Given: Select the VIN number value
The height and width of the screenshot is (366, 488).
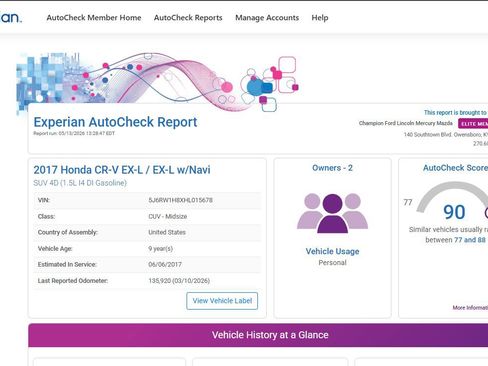Looking at the screenshot, I should (x=180, y=200).
